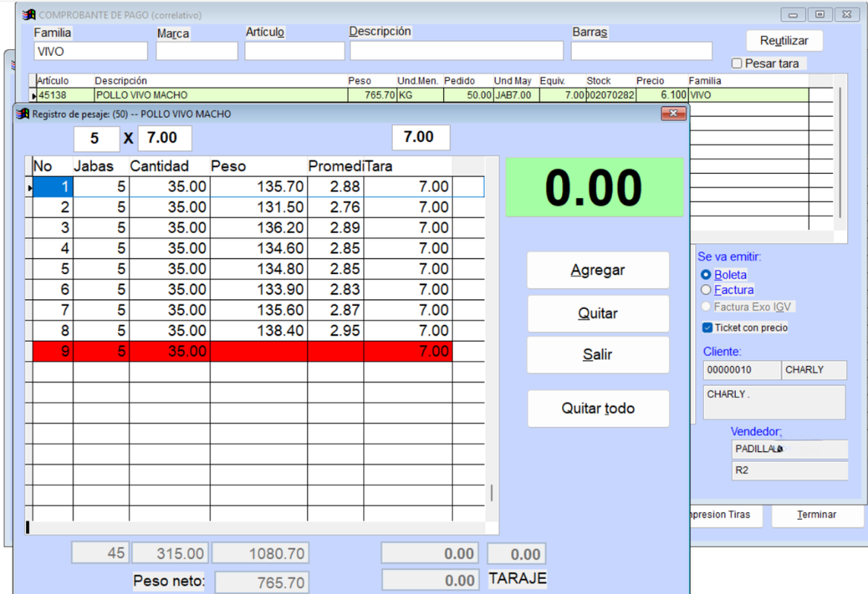868x594 pixels.
Task: Click the Agregar button
Action: [598, 270]
